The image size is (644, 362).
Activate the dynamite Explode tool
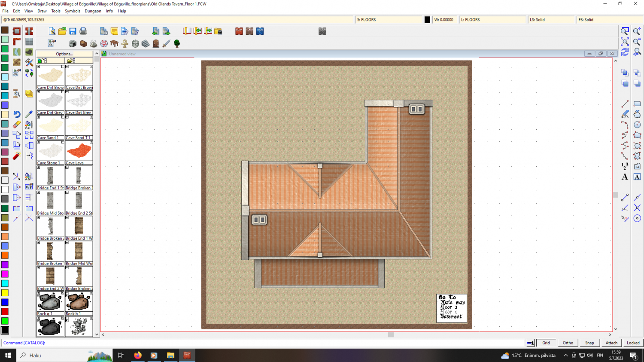click(x=17, y=156)
